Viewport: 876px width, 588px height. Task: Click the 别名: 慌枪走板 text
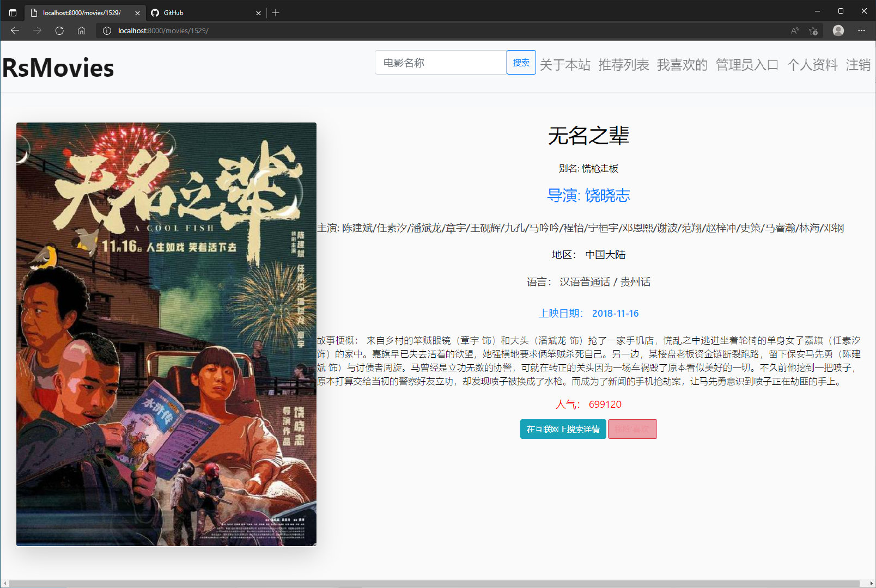point(588,169)
